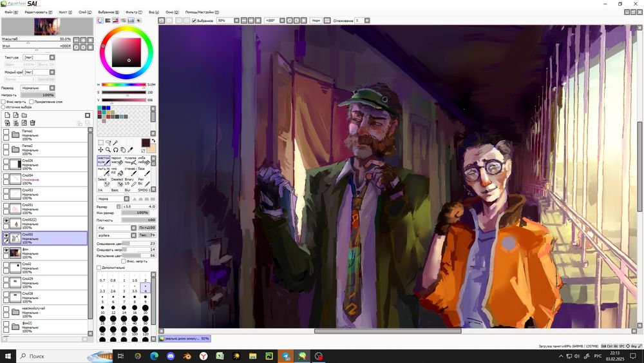Toggle the swatches panel icon
The image size is (644, 363).
pos(131,20)
